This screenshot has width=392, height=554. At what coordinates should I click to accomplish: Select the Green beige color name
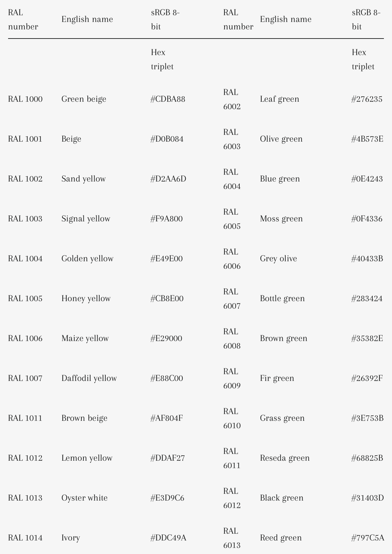84,99
